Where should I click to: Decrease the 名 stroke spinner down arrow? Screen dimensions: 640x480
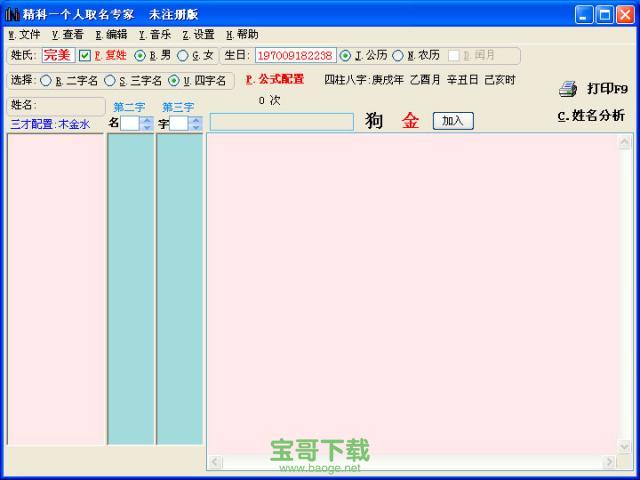147,127
